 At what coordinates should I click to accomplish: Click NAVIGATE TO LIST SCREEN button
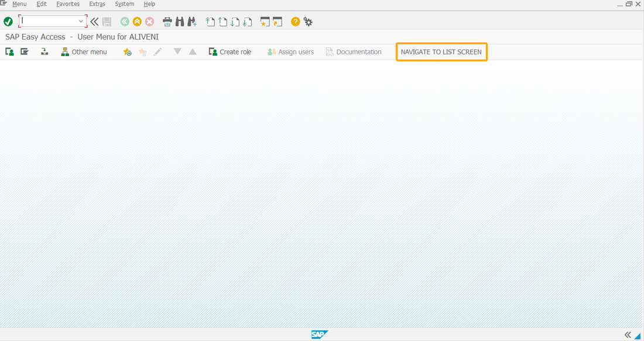click(x=441, y=52)
